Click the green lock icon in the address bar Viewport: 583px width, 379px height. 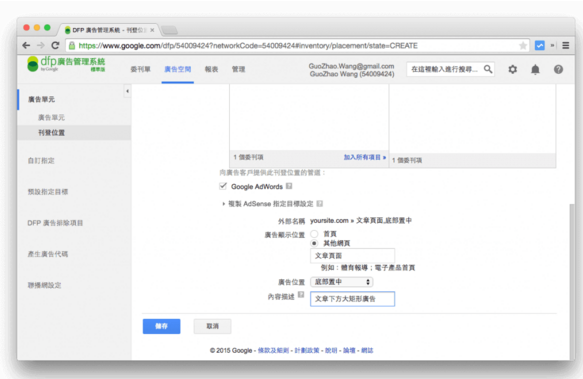coord(72,46)
